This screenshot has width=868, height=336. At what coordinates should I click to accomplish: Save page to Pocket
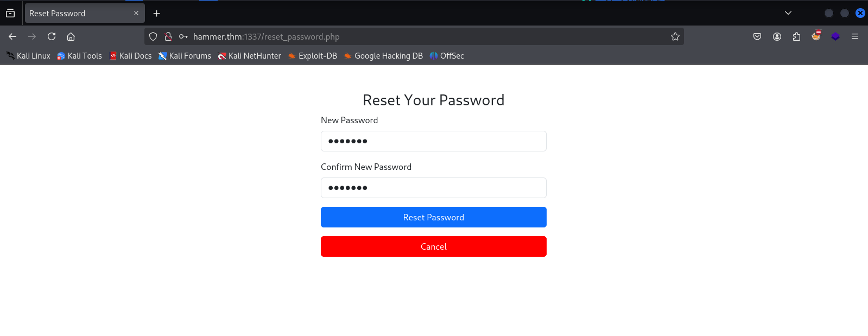tap(757, 36)
